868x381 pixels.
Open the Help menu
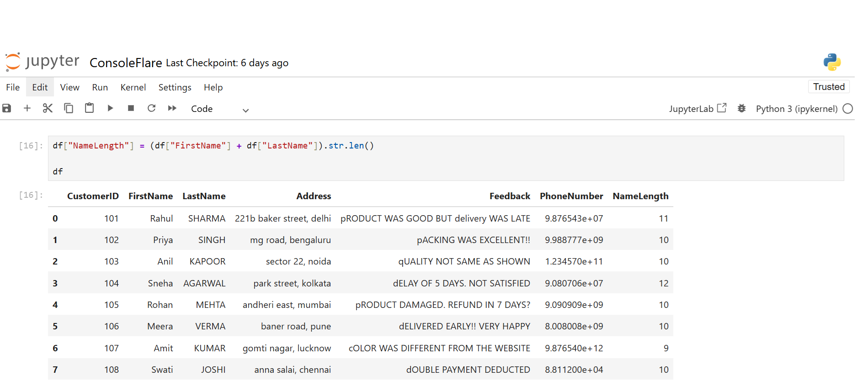(x=213, y=87)
